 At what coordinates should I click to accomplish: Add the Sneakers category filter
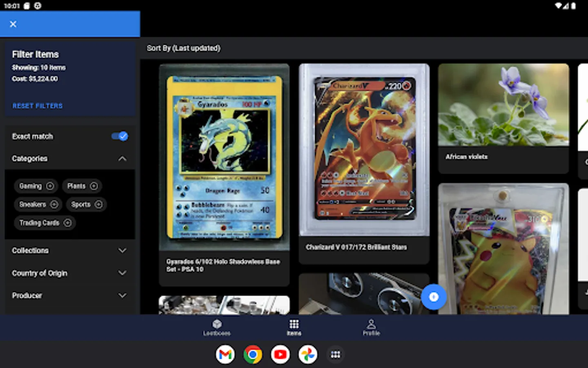coord(38,204)
